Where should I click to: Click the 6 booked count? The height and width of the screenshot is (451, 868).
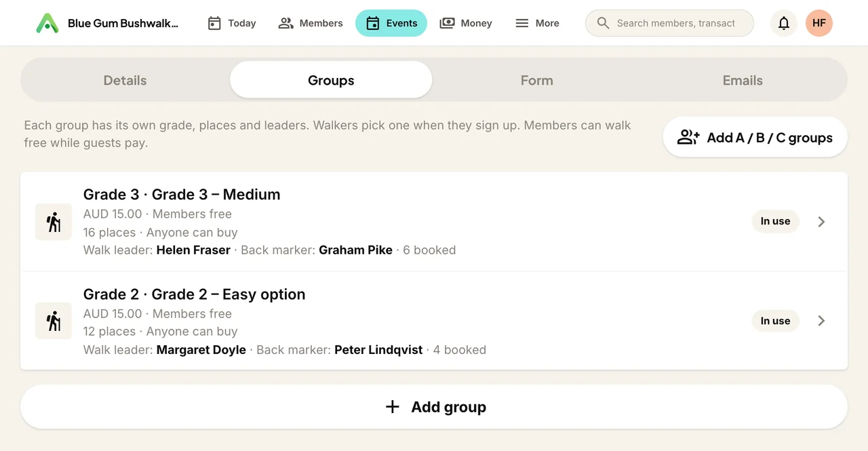pyautogui.click(x=429, y=250)
